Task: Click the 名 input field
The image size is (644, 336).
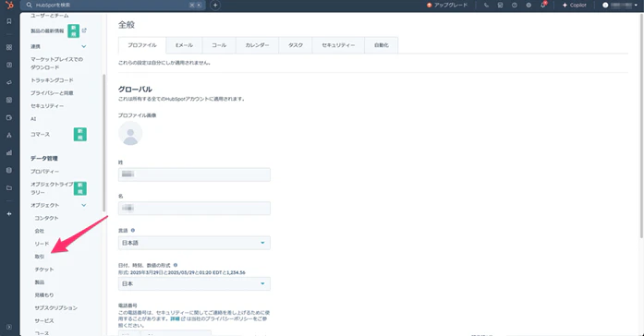Action: (194, 208)
